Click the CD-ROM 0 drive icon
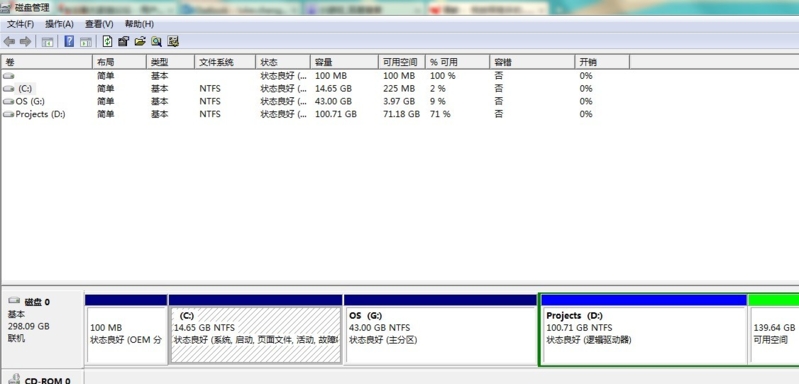The width and height of the screenshot is (799, 384). click(14, 379)
